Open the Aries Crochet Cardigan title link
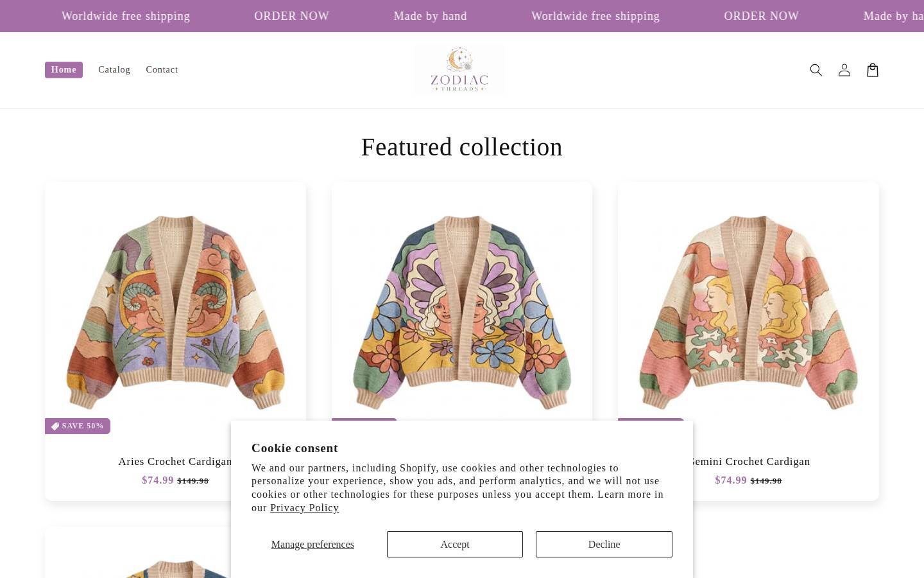Screen dimensions: 924x578 [x=175, y=461]
